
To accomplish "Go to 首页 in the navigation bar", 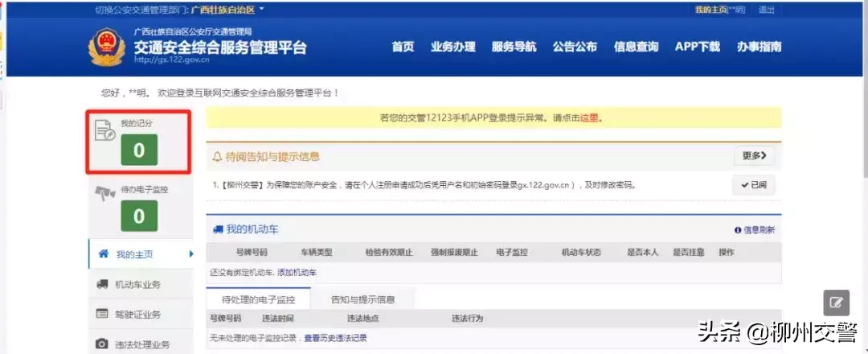I will (403, 47).
